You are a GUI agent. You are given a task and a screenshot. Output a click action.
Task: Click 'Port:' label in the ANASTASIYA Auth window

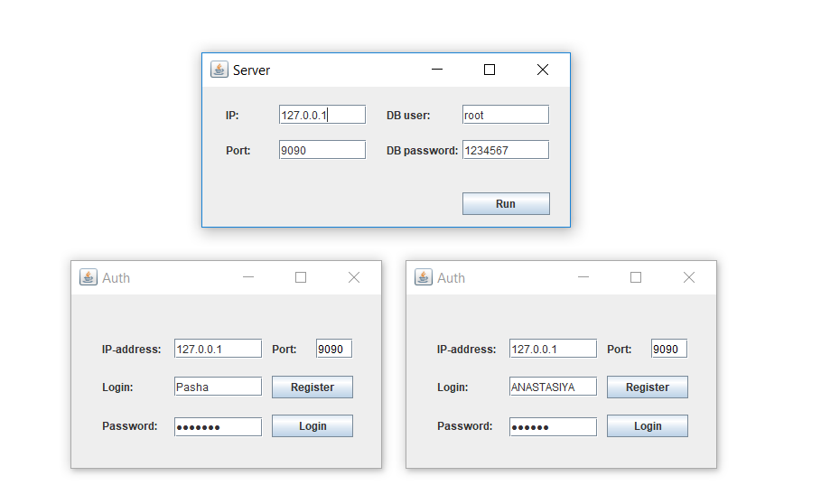click(620, 349)
